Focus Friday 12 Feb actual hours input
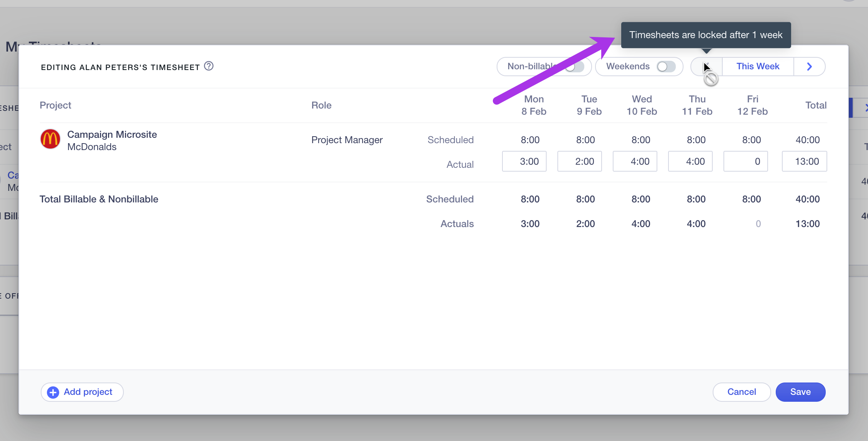 coord(746,162)
